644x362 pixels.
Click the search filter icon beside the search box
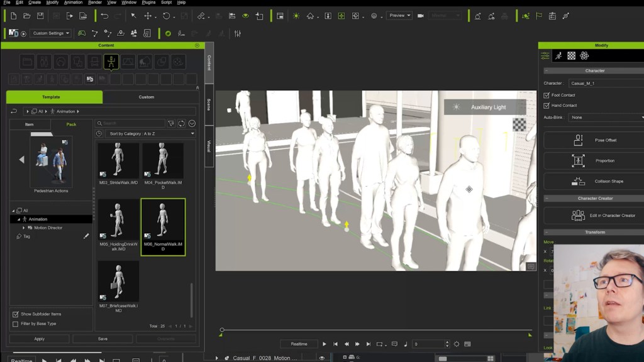(x=170, y=123)
